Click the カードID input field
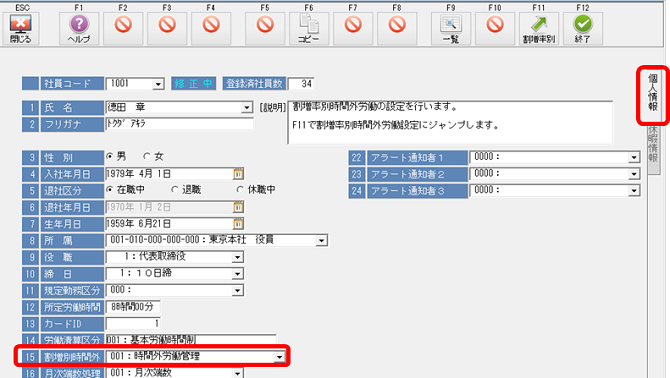 tap(133, 324)
